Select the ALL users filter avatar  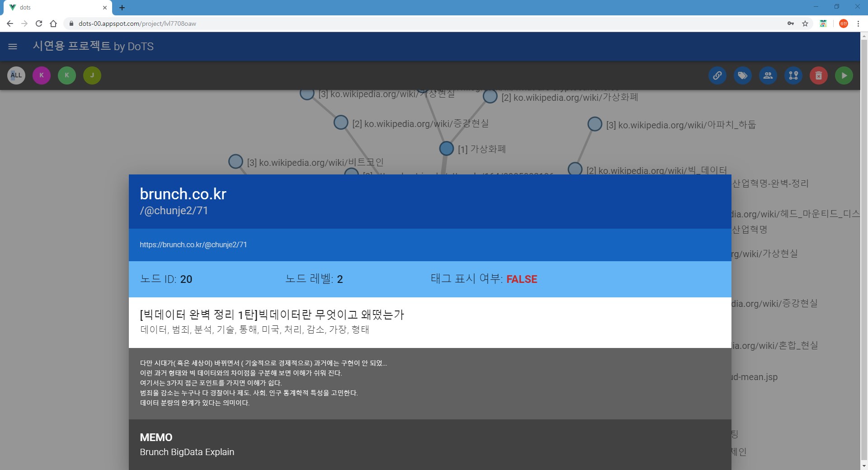click(x=16, y=75)
